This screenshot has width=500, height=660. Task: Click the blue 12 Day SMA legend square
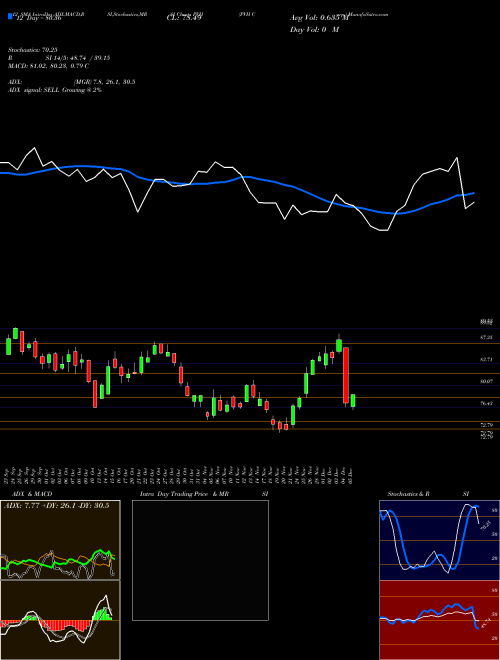pyautogui.click(x=10, y=17)
